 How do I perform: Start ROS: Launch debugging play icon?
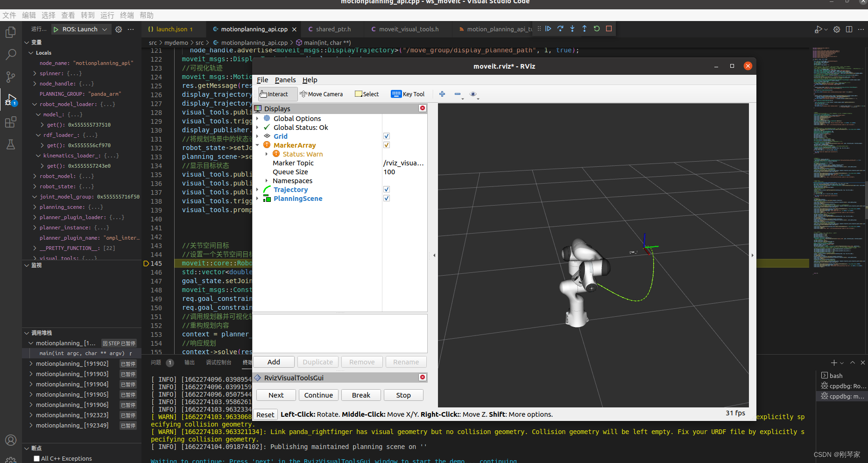tap(56, 29)
